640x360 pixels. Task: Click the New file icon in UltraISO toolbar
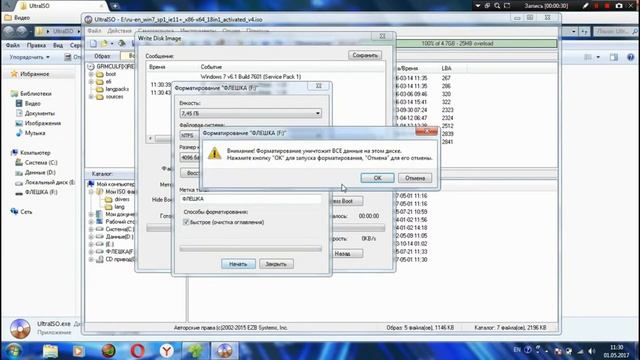(x=93, y=43)
